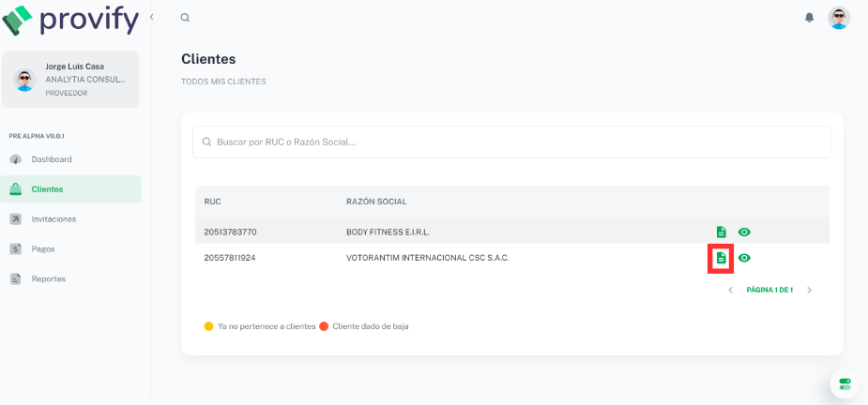Open user avatar menu at top right
Viewport: 868px width, 405px height.
tap(839, 18)
